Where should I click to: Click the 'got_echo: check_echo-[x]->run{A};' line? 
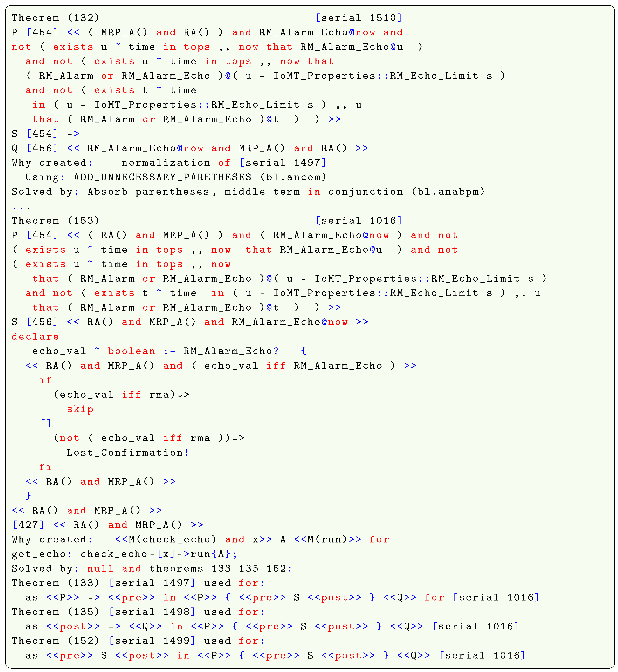[124, 554]
